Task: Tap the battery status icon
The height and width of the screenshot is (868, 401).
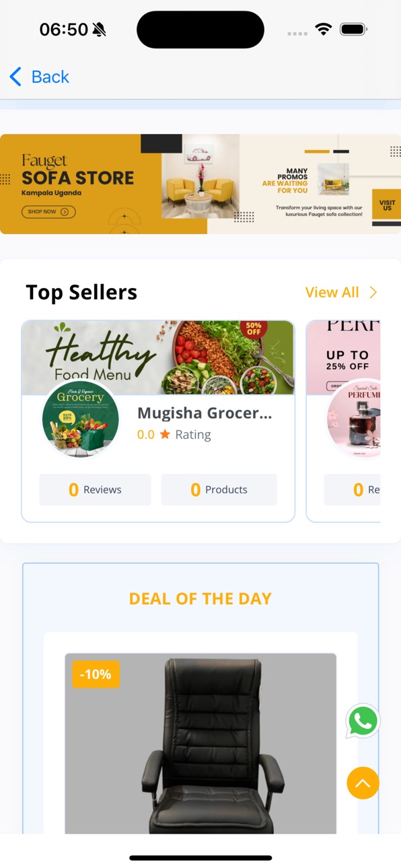Action: click(x=353, y=30)
